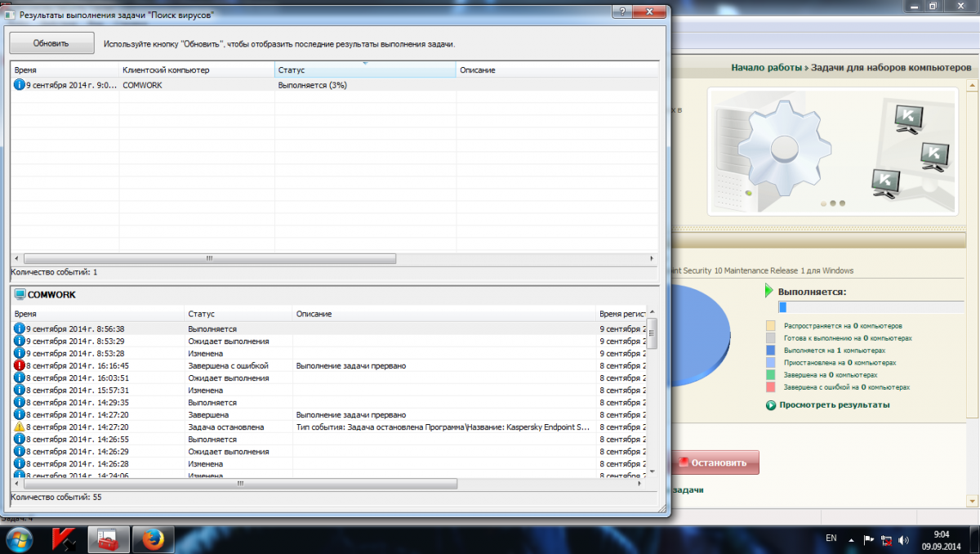The height and width of the screenshot is (554, 980).
Task: Click the Тип события: Задача остановлена description cell
Action: [x=443, y=427]
